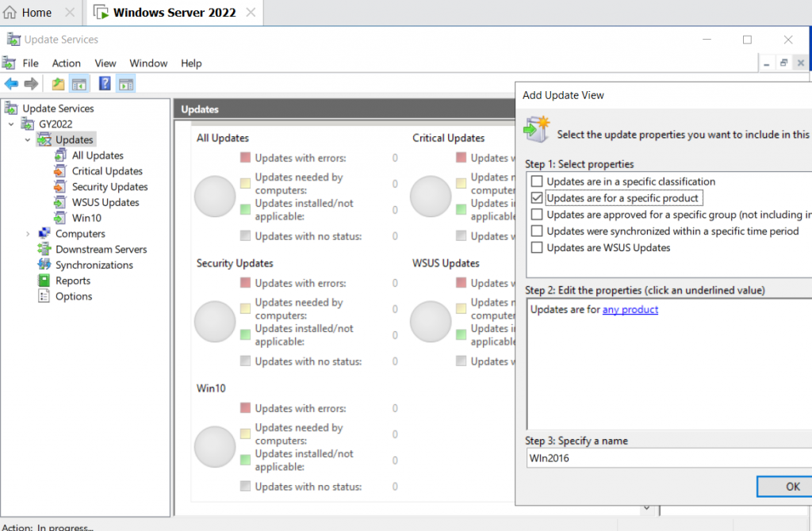Image resolution: width=812 pixels, height=531 pixels.
Task: Click OK in Add Update View dialog
Action: click(x=785, y=487)
